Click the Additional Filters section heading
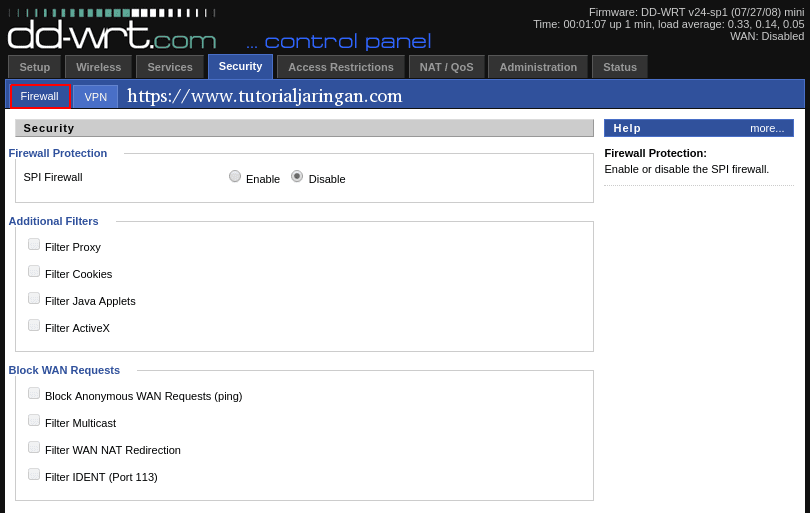The image size is (810, 513). pos(53,221)
